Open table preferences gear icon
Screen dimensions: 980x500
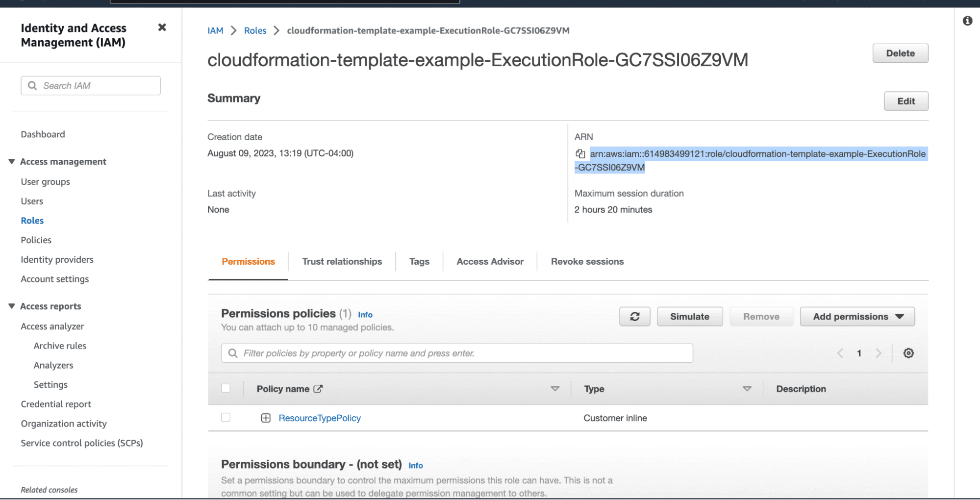(x=908, y=353)
